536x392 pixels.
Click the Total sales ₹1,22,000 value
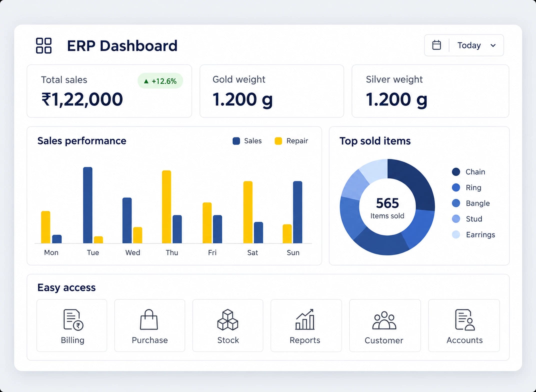point(82,99)
